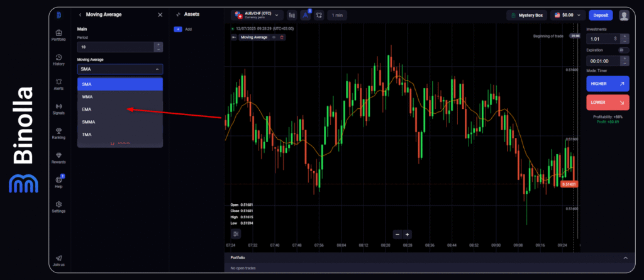Open the Alerts bell icon
644x280 pixels.
[x=58, y=83]
